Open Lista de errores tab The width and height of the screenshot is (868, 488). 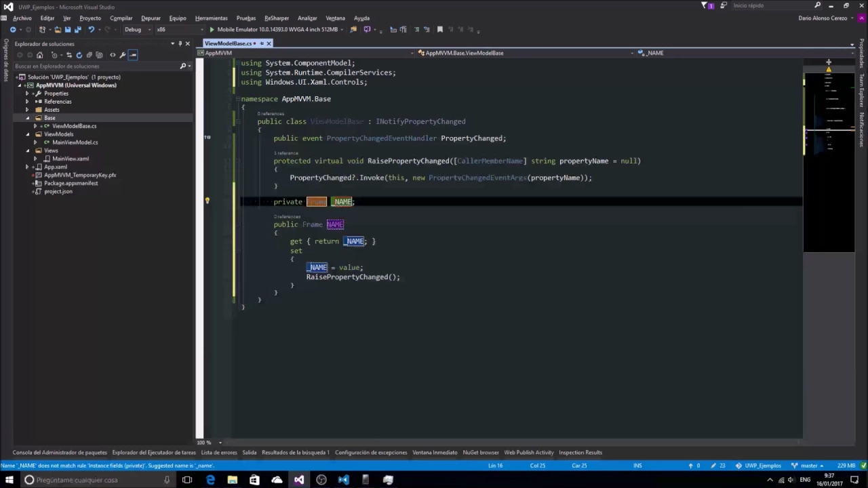[219, 453]
